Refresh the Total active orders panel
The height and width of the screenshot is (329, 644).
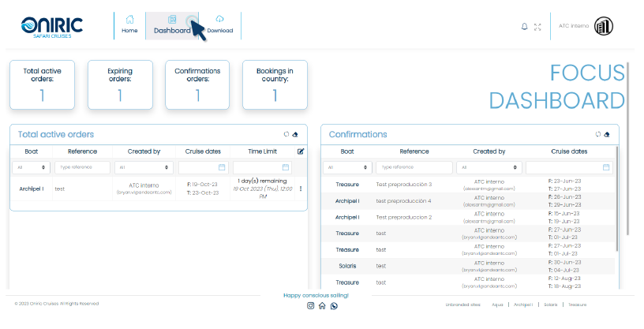(286, 134)
